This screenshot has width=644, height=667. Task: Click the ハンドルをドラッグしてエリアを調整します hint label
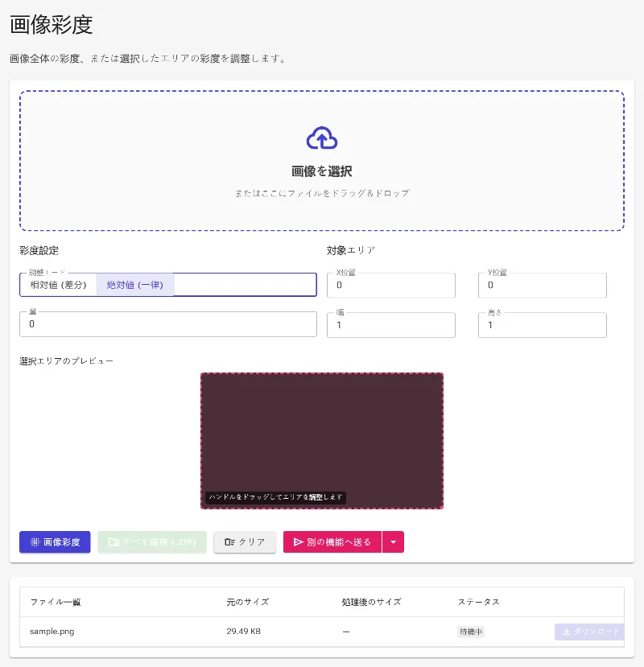click(275, 497)
